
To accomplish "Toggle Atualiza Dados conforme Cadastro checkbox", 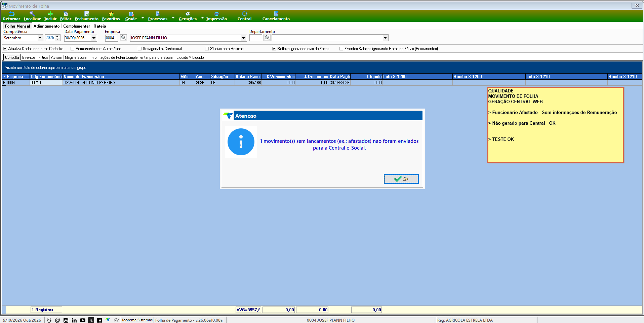I will [x=5, y=49].
